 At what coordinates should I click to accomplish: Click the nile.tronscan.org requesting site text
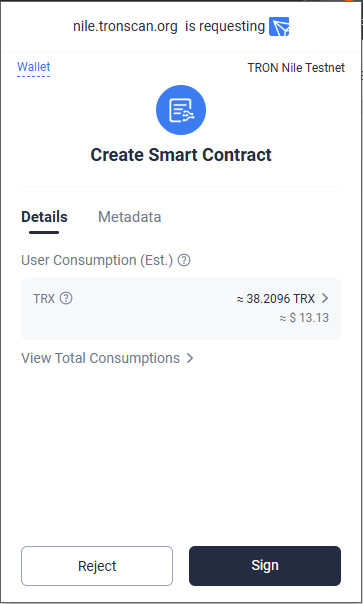coord(125,27)
